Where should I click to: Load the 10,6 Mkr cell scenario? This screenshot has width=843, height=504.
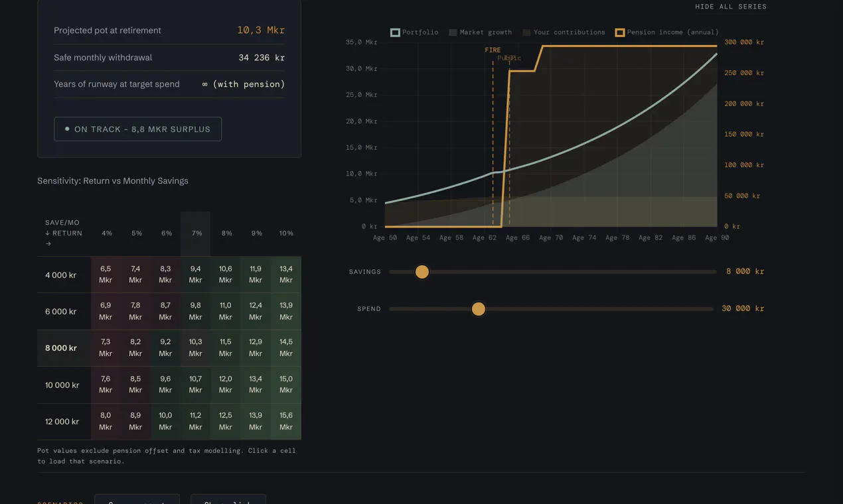point(226,275)
